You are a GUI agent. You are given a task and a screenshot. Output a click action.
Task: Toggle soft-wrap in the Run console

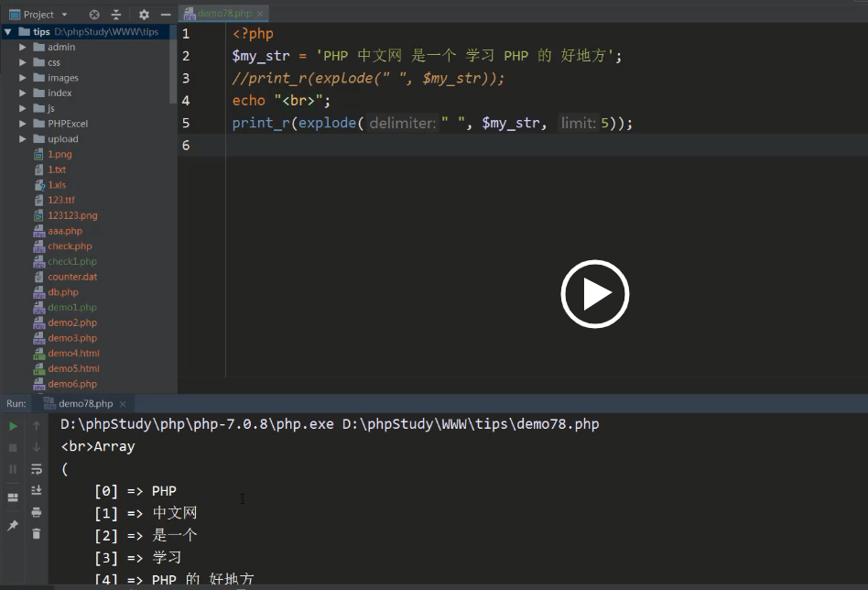(x=37, y=469)
